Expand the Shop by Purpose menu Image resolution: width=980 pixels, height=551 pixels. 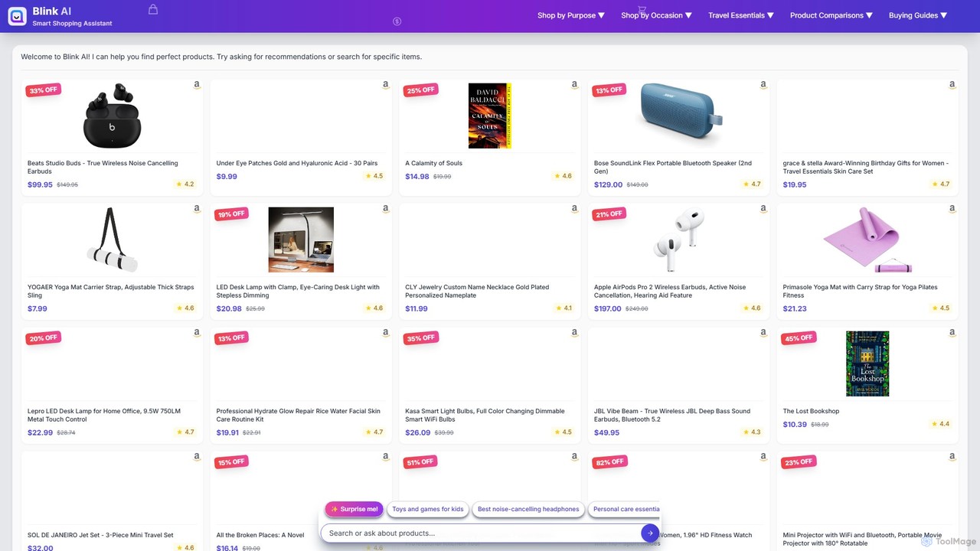570,15
